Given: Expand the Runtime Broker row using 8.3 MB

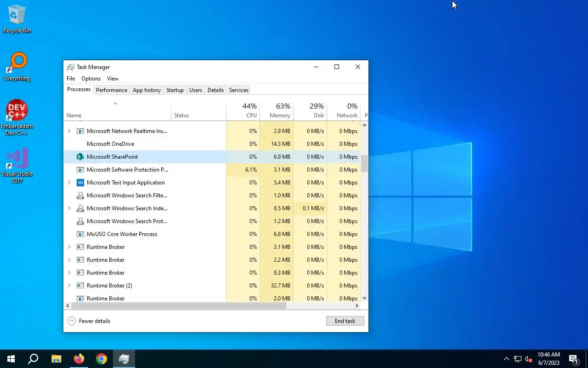Looking at the screenshot, I should tap(69, 273).
